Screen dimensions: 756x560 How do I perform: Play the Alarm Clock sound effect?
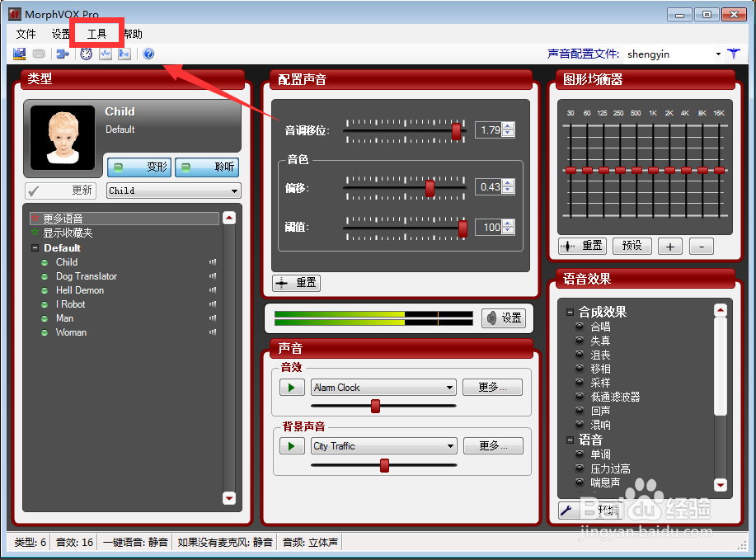tap(292, 388)
